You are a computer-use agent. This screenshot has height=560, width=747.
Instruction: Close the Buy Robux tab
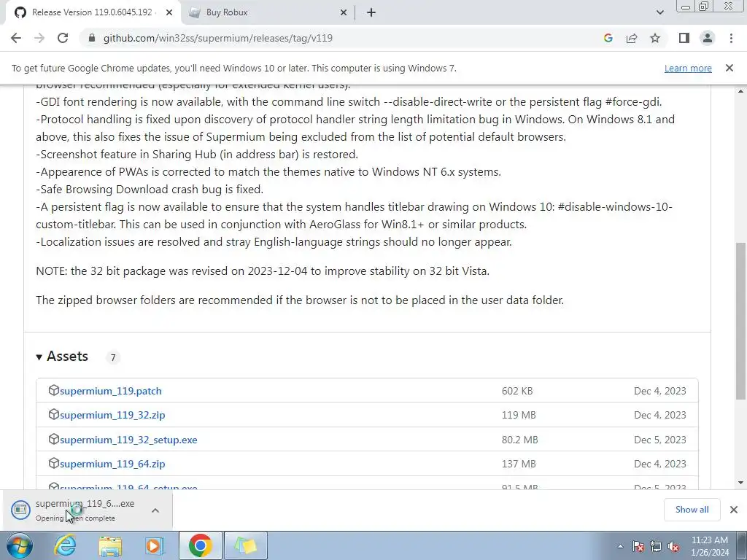point(344,13)
